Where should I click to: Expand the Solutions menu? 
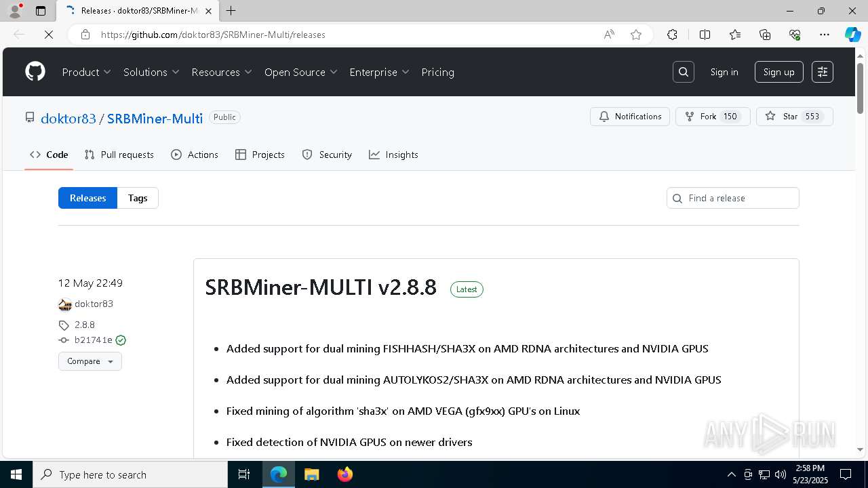pos(151,72)
